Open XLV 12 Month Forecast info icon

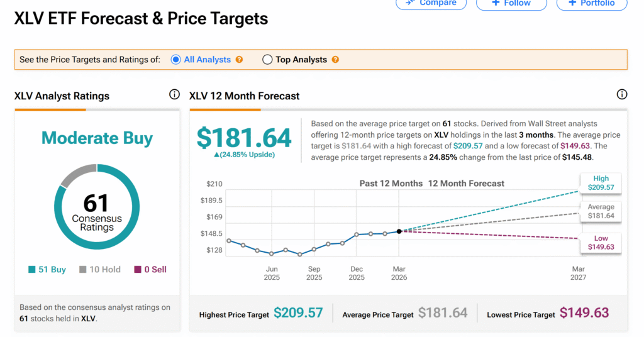coord(622,95)
